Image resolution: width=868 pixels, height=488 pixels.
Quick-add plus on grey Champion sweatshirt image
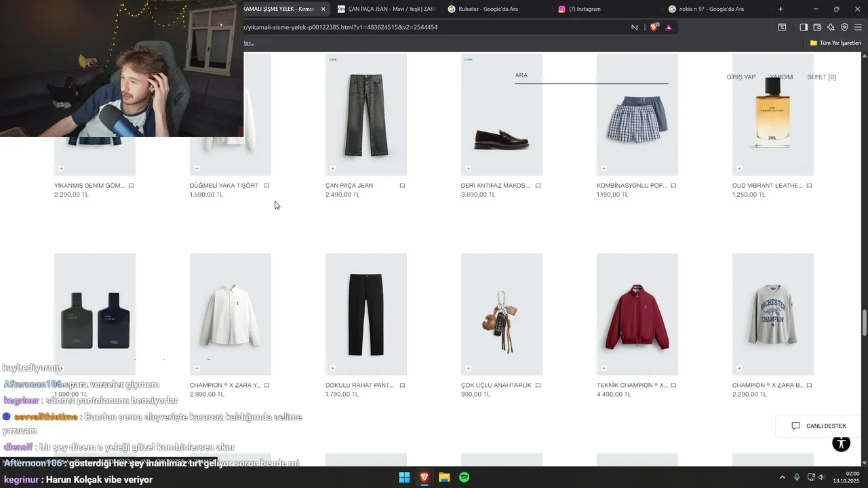(x=739, y=368)
